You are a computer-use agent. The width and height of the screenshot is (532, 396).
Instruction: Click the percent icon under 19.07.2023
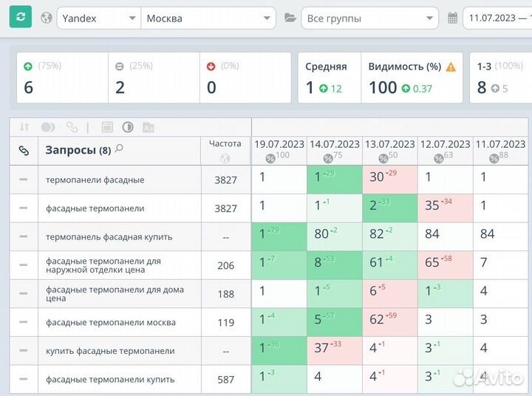click(x=270, y=158)
